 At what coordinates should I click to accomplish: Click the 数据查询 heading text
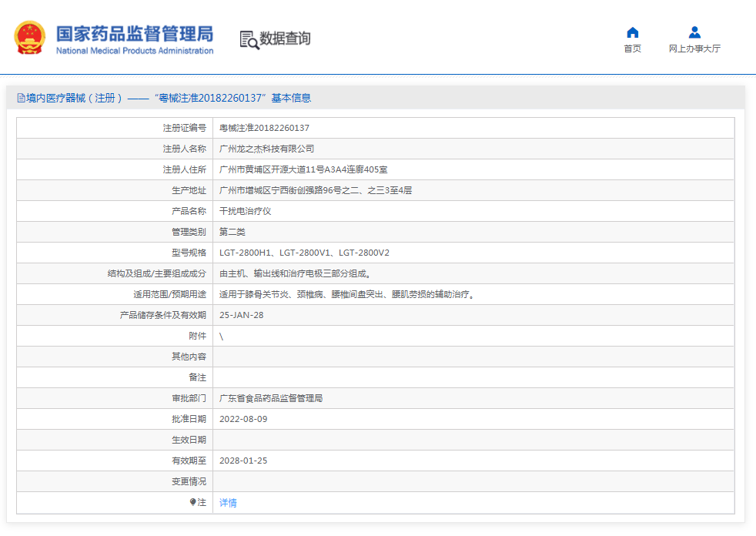tap(285, 39)
